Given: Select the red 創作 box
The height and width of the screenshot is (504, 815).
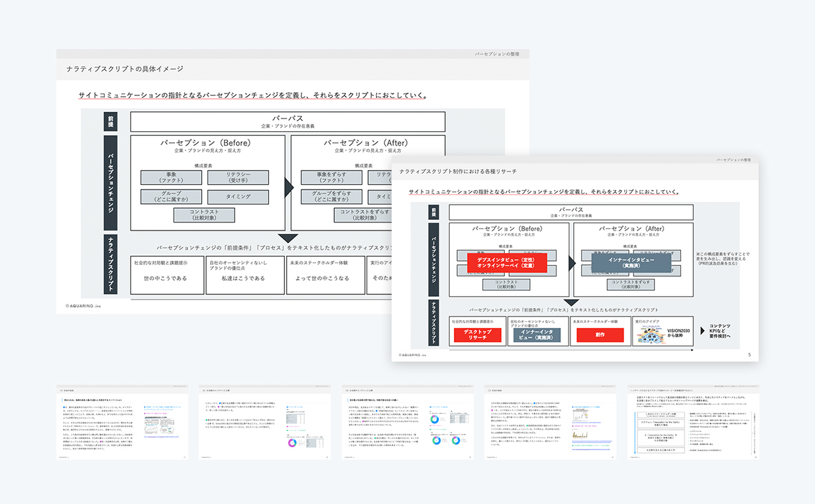Looking at the screenshot, I should point(600,335).
